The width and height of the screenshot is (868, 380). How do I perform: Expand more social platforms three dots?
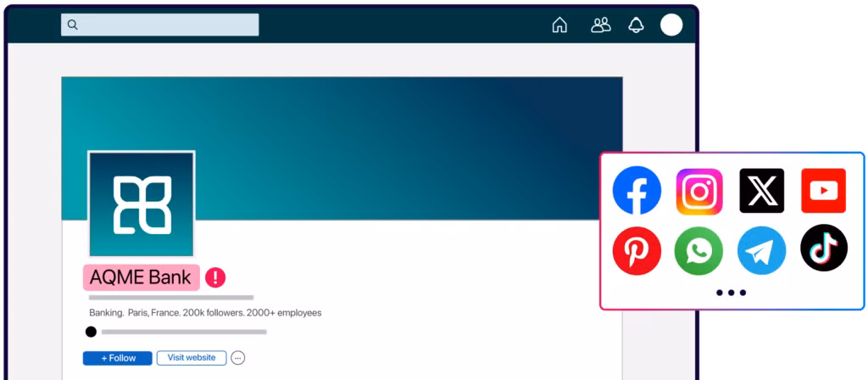(731, 293)
